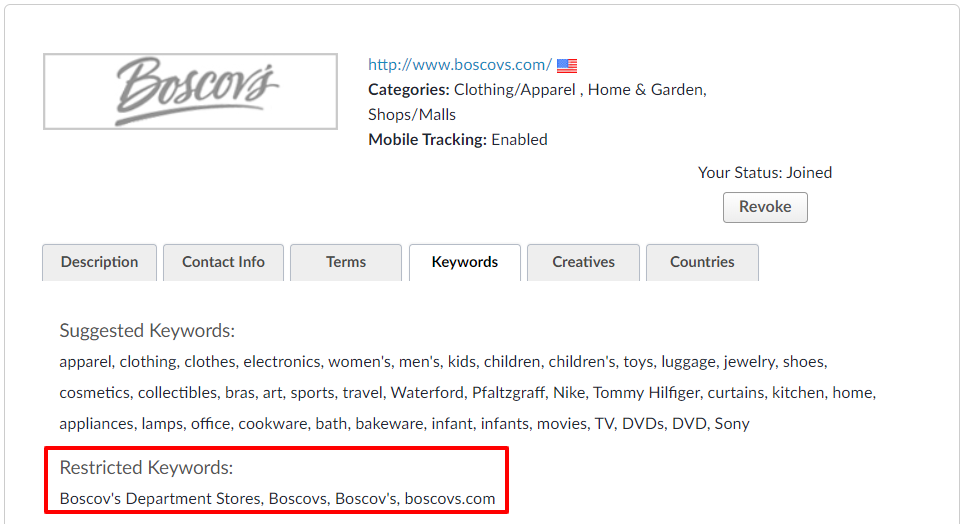Click the Your Status: Joined text
This screenshot has height=524, width=966.
point(765,172)
